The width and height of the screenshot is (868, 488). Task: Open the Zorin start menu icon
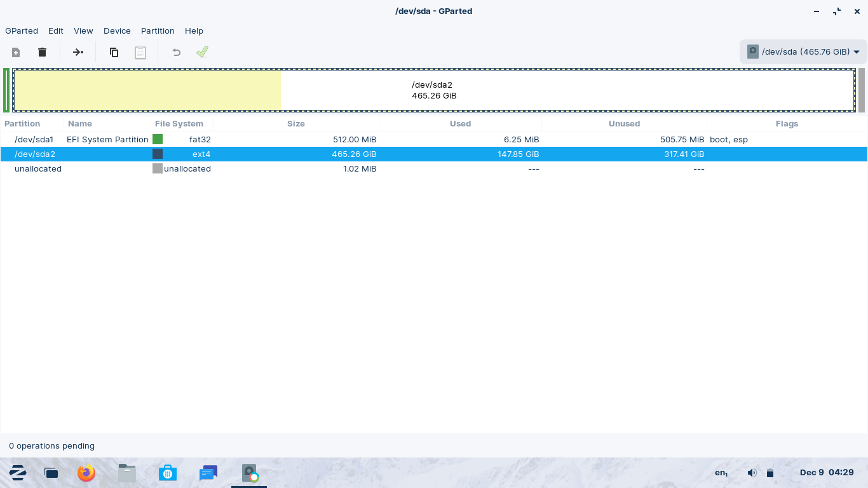pos(17,473)
